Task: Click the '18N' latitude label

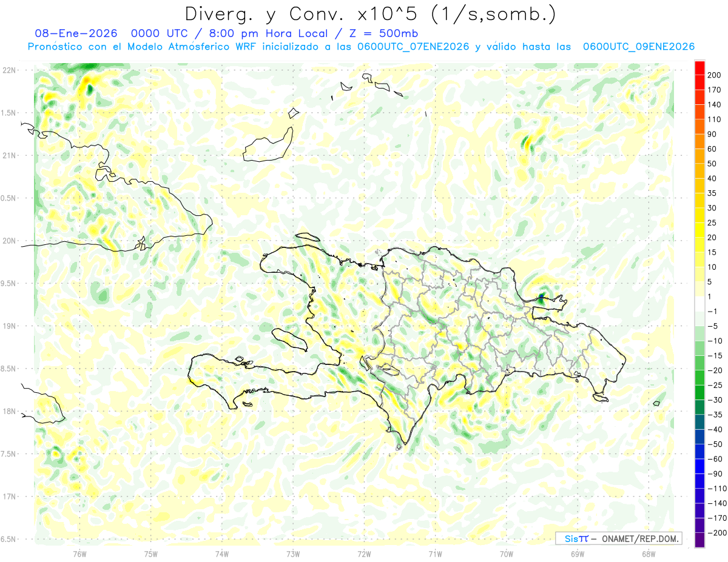Action: pos(8,411)
